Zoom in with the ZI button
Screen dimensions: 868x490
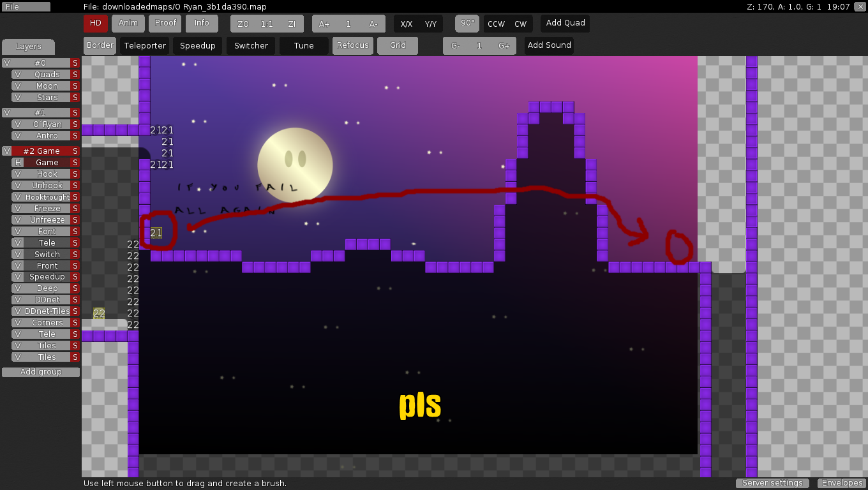[292, 24]
